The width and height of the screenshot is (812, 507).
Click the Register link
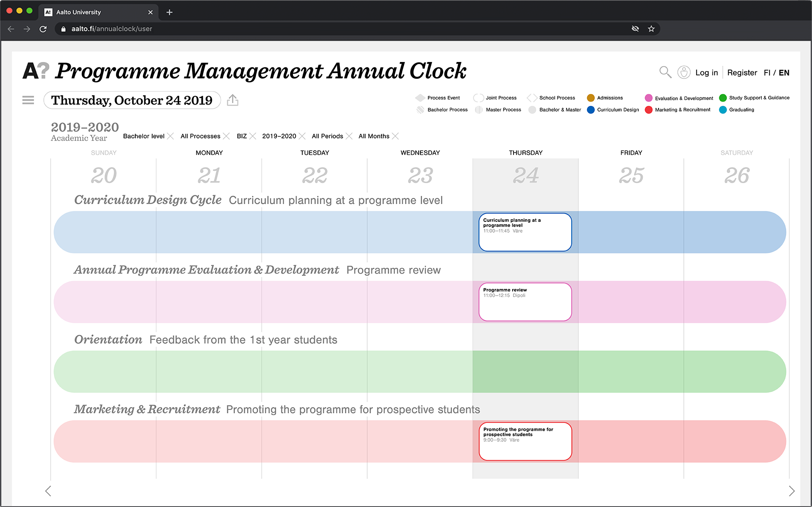(742, 73)
